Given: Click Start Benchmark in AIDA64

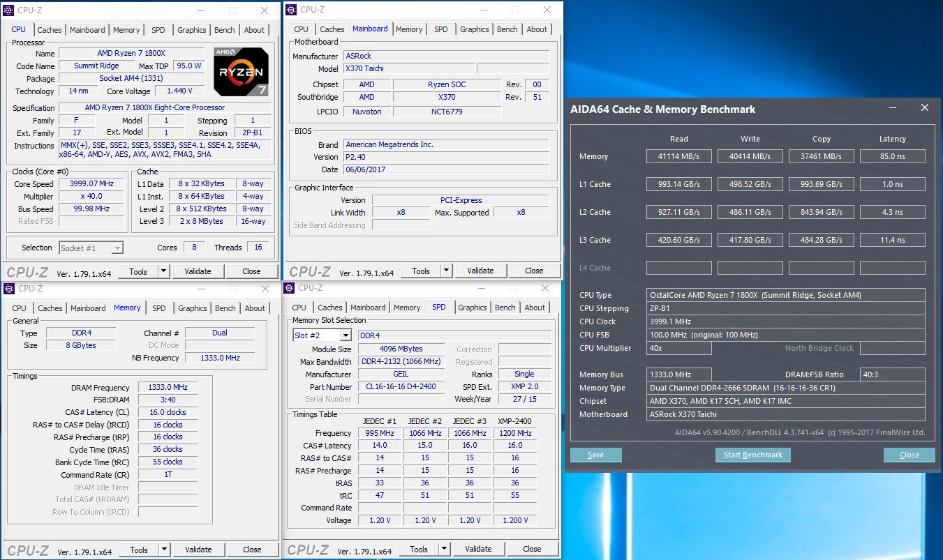Looking at the screenshot, I should click(752, 455).
